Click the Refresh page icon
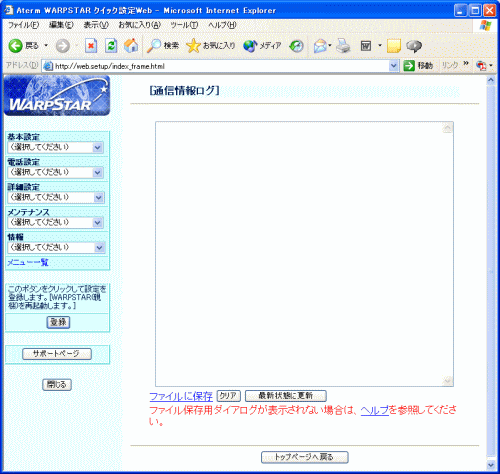 [111, 46]
